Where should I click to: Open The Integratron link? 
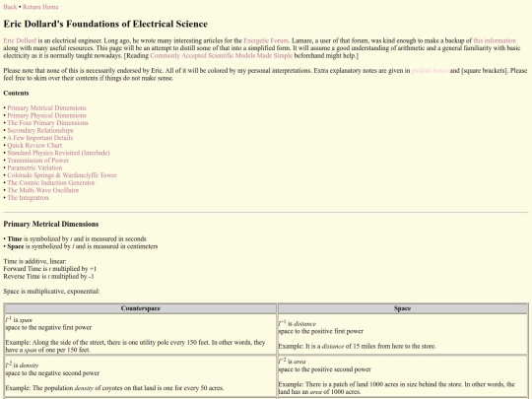point(28,197)
